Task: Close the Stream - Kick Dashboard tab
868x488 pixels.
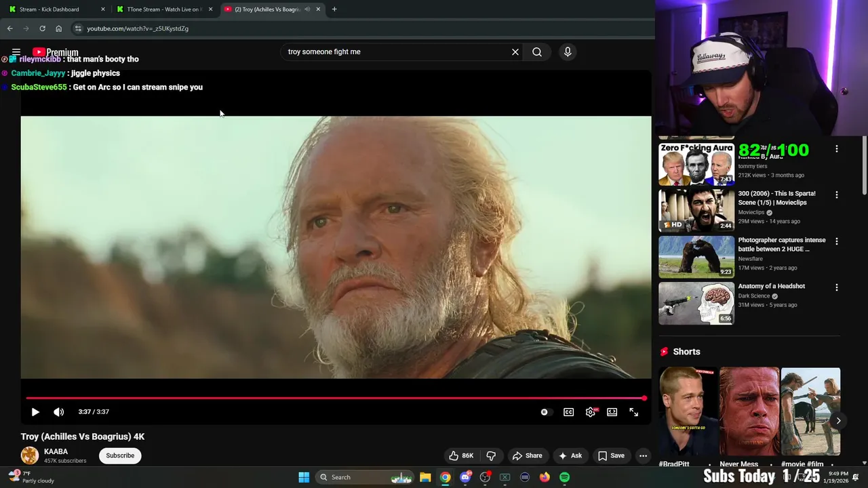Action: (103, 9)
